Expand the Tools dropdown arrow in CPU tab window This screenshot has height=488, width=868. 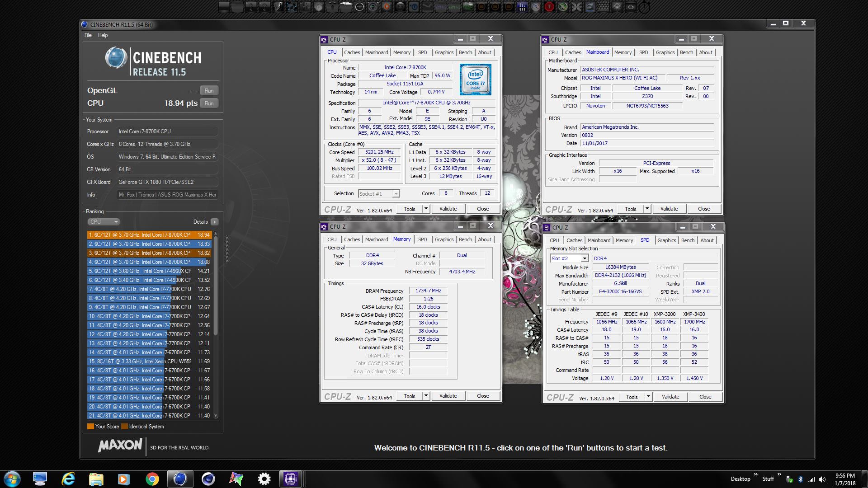tap(426, 209)
